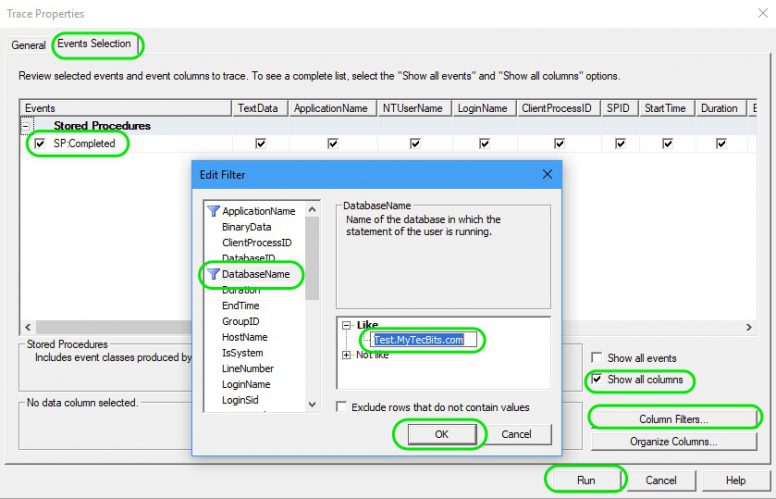The image size is (776, 499).
Task: Toggle NTUserName checkbox for SP:Completed
Action: [415, 144]
